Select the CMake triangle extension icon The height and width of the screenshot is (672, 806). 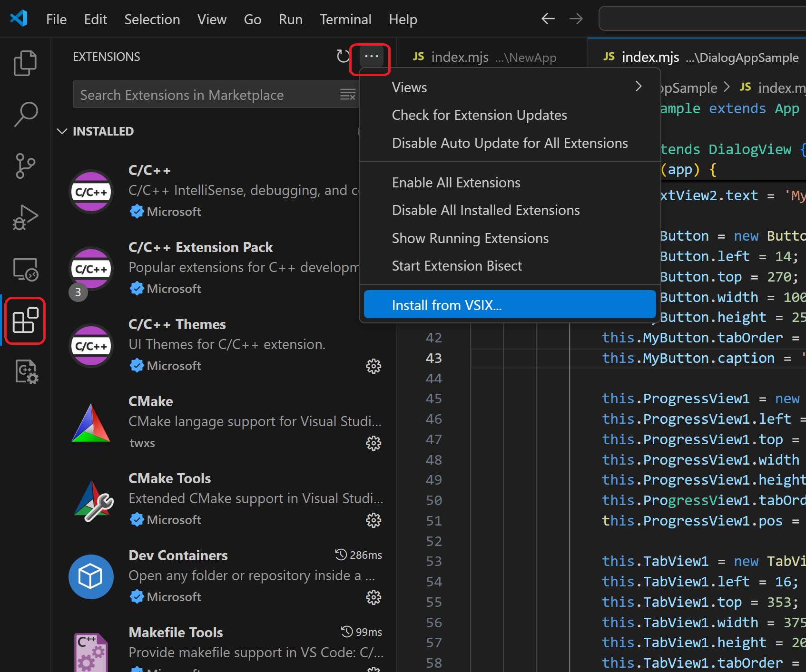point(91,423)
